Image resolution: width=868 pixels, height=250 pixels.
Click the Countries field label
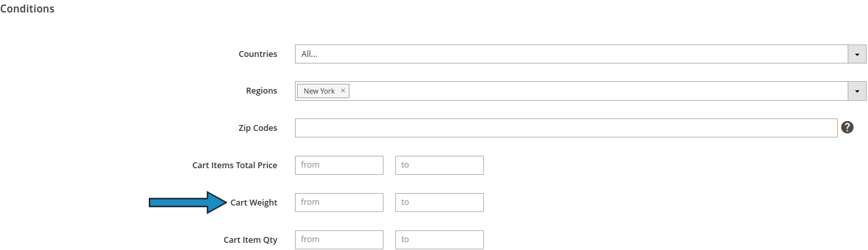point(258,54)
